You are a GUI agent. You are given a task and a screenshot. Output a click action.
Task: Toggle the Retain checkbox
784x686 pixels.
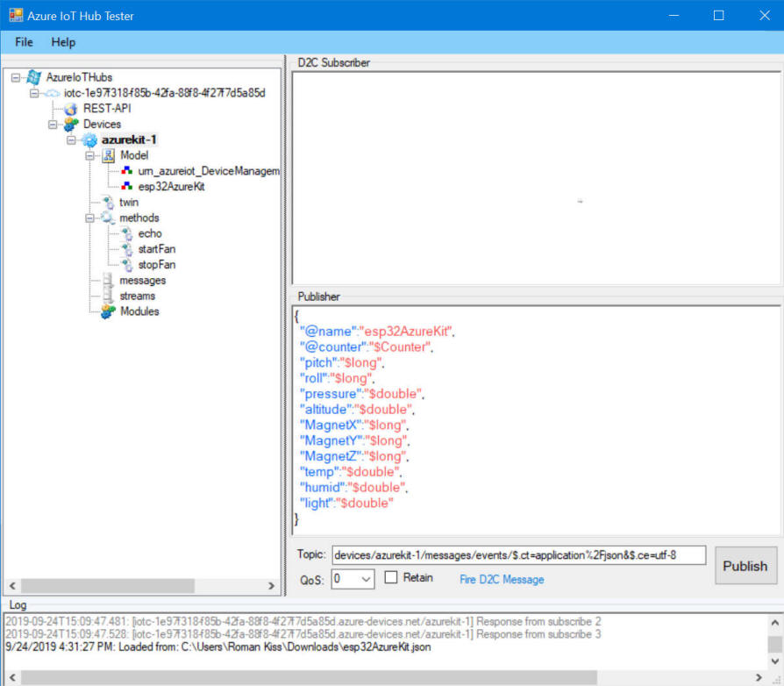coord(391,577)
